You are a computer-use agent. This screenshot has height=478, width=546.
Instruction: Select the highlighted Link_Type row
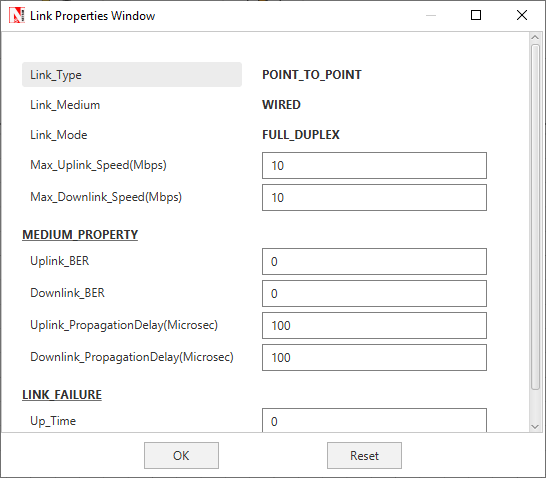[x=132, y=75]
